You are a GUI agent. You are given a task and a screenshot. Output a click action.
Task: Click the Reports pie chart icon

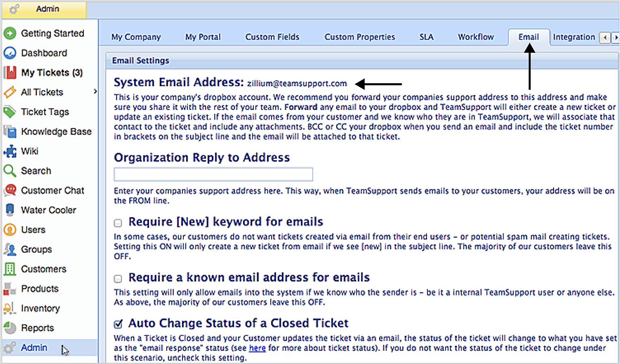tap(10, 328)
